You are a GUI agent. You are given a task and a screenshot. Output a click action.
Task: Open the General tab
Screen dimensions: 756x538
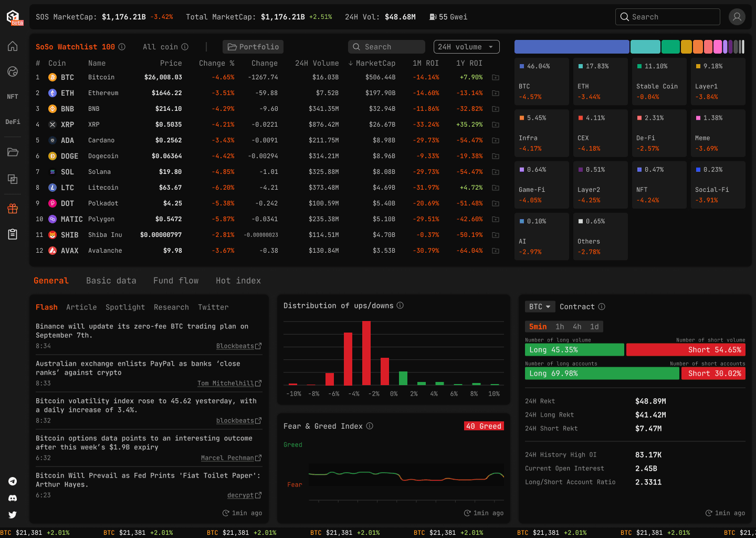point(51,281)
